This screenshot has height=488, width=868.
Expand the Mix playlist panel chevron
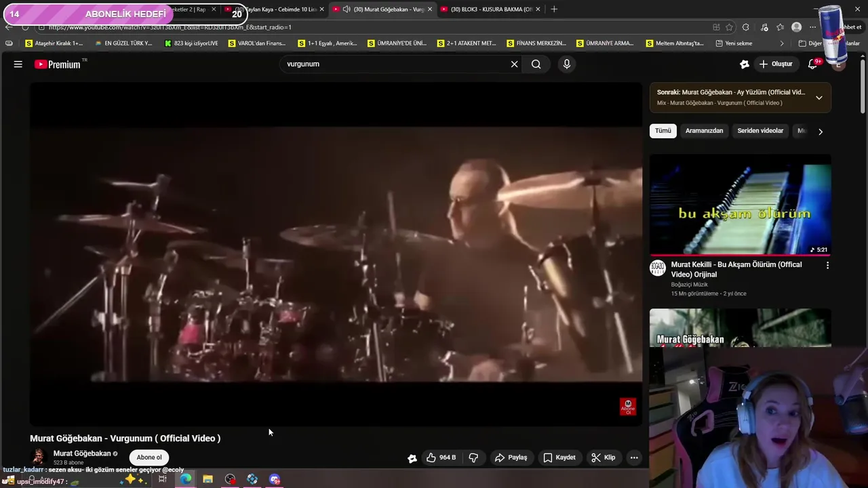click(819, 98)
